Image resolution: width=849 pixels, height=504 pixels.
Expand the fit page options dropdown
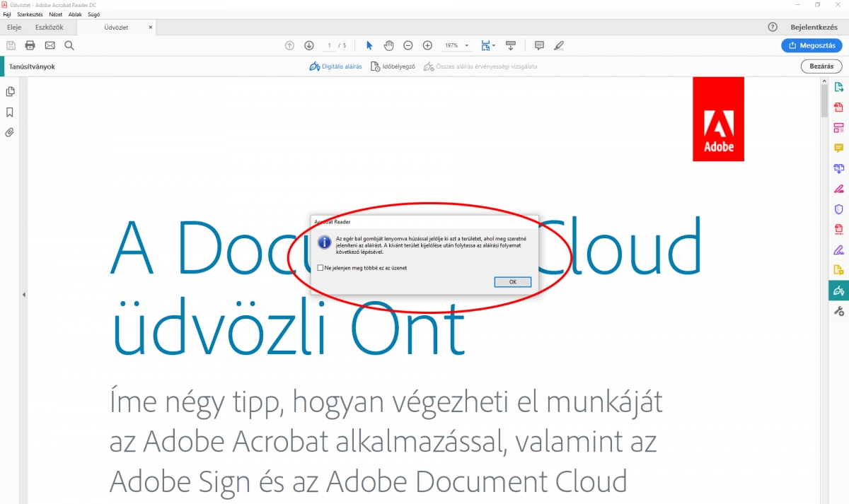click(493, 46)
